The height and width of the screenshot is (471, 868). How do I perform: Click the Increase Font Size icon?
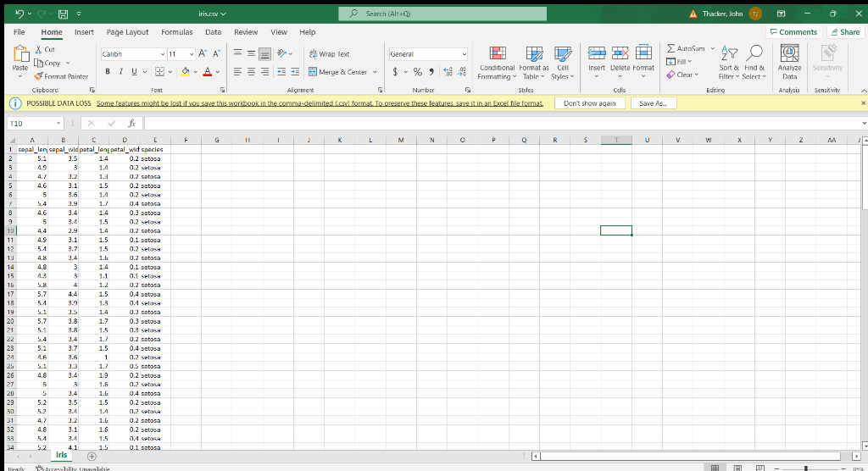click(203, 53)
